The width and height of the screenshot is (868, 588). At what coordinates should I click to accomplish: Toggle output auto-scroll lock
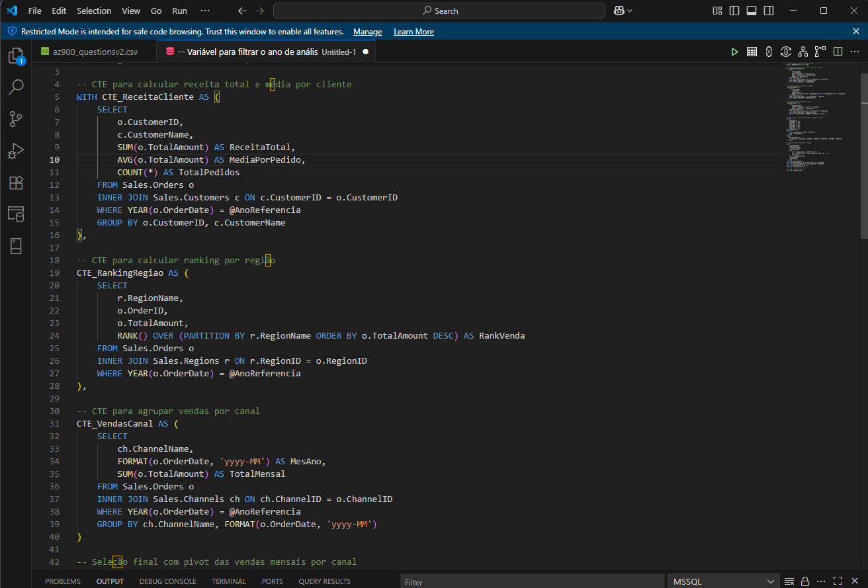coord(804,581)
